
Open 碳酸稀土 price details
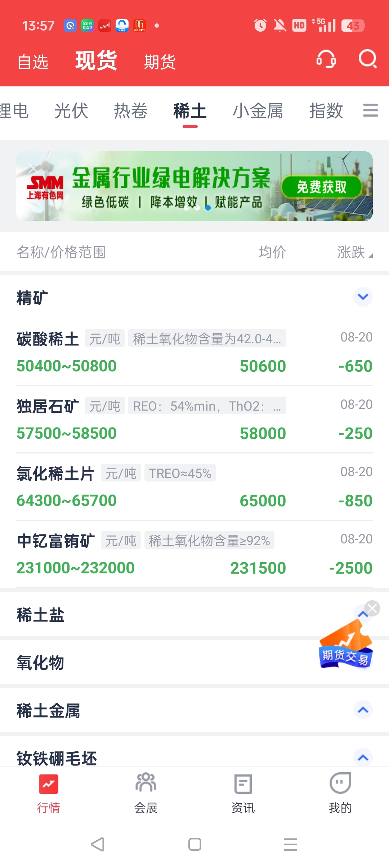[x=194, y=352]
